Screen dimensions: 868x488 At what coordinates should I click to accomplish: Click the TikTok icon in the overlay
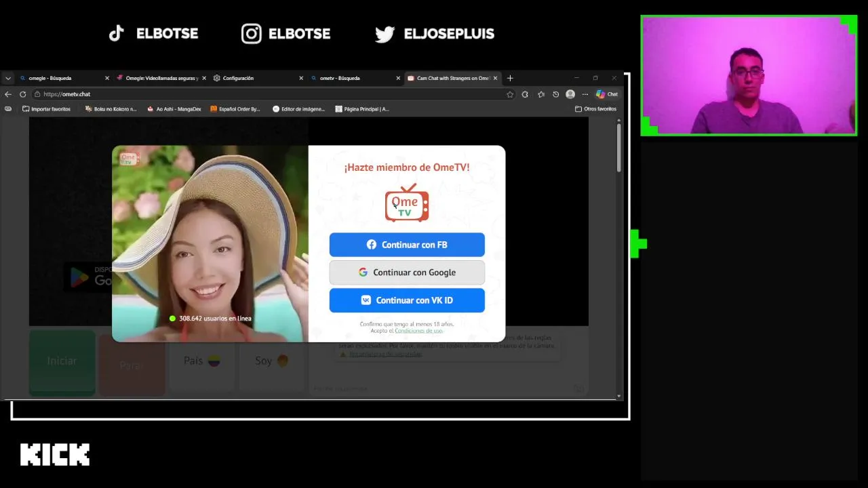117,33
